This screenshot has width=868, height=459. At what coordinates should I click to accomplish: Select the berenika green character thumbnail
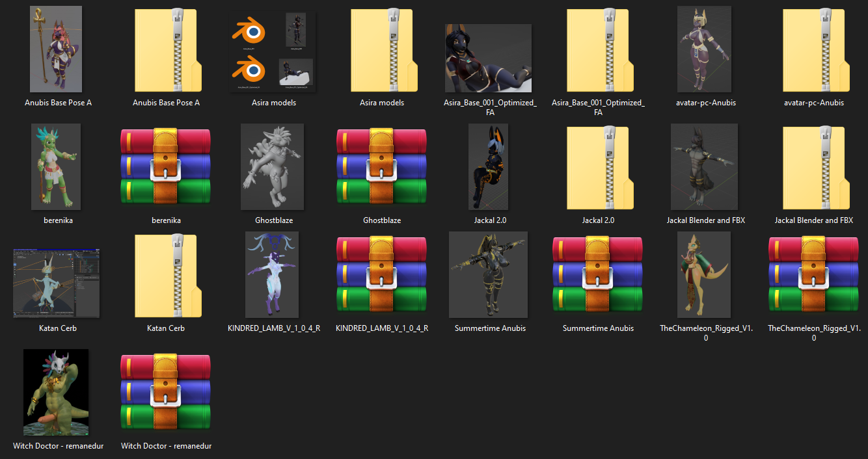tap(56, 166)
